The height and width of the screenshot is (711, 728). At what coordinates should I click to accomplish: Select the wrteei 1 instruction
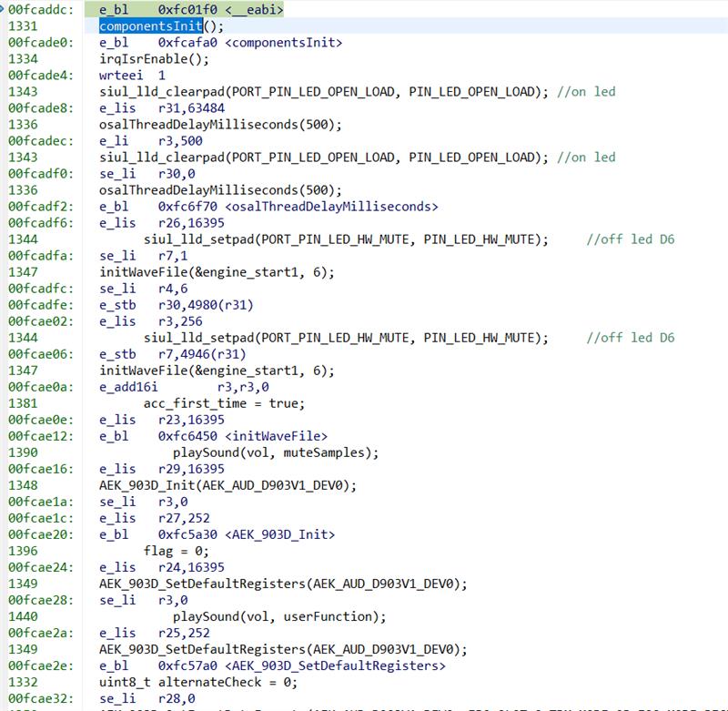click(x=132, y=76)
